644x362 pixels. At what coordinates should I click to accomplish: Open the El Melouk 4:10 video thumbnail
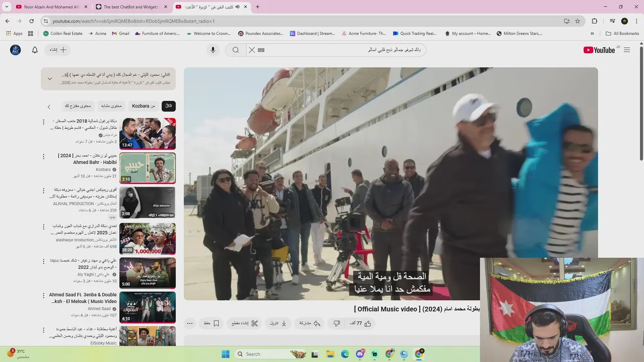147,307
